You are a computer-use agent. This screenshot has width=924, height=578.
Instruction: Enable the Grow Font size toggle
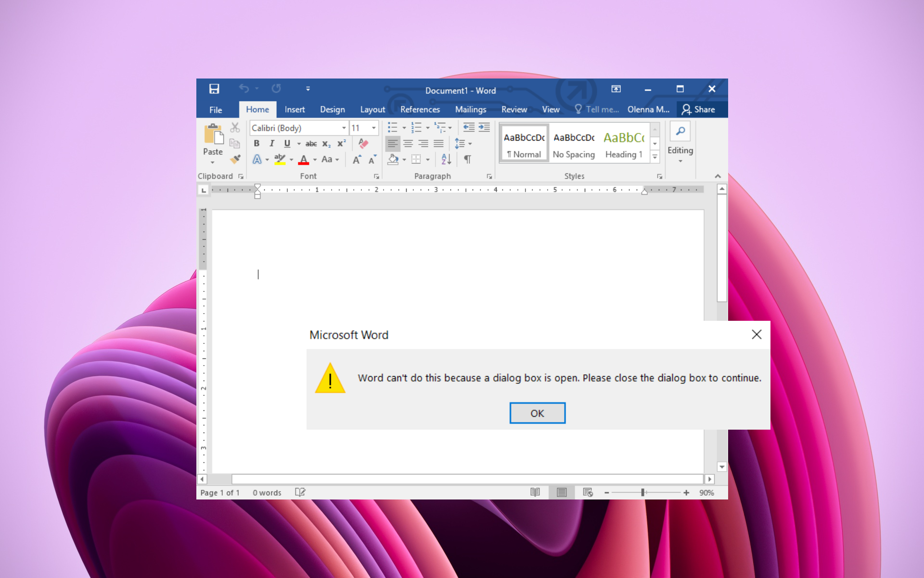click(356, 160)
